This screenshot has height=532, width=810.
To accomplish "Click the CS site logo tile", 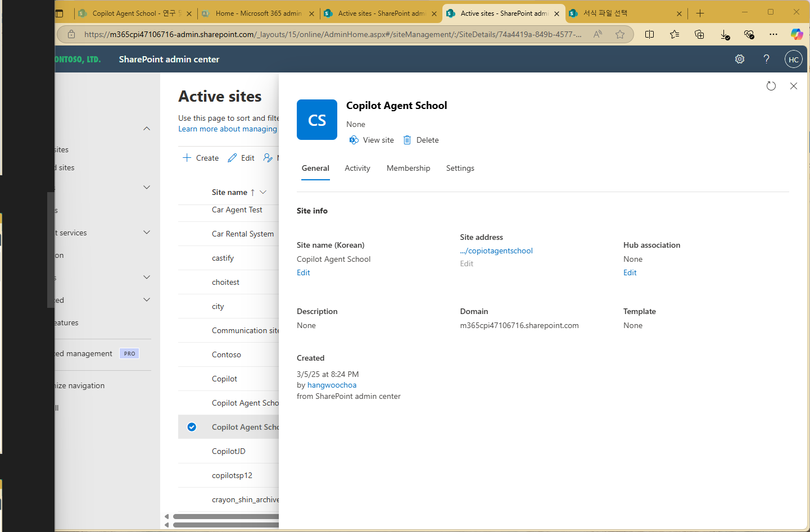I will click(317, 120).
